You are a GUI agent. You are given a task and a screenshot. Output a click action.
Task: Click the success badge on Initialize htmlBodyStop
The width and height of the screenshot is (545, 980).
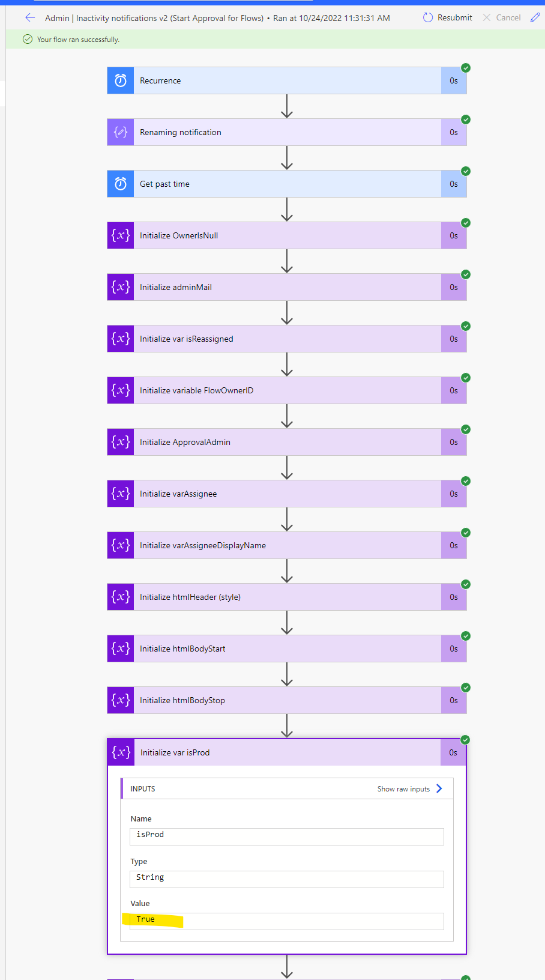466,687
